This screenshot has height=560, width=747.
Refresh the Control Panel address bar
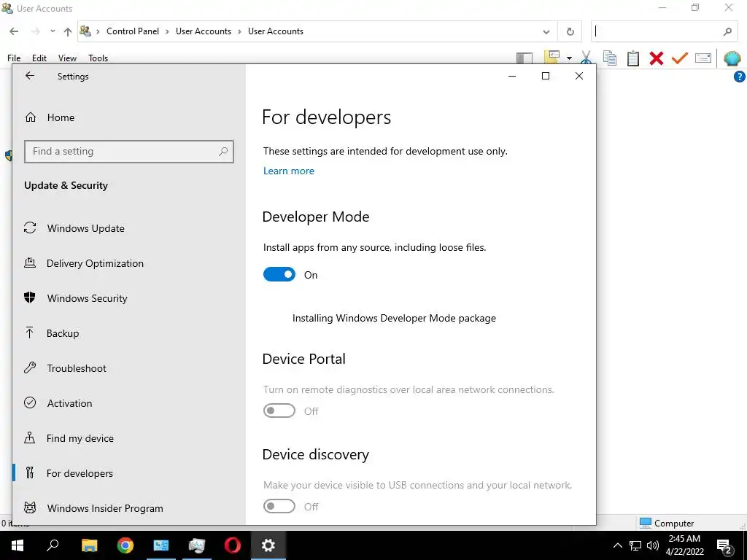[570, 31]
